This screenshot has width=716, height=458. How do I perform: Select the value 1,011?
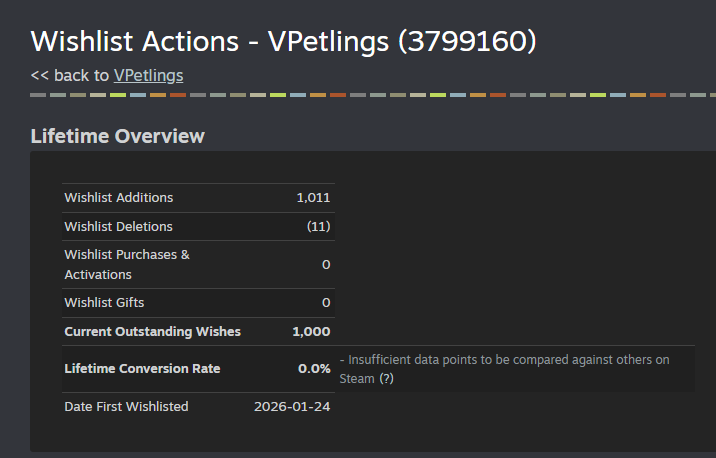point(313,197)
